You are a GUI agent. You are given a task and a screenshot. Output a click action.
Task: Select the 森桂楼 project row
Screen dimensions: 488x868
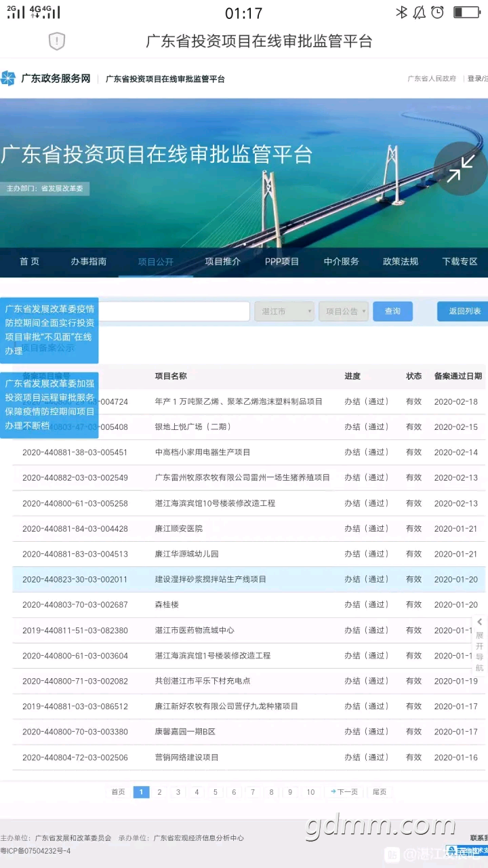(166, 605)
